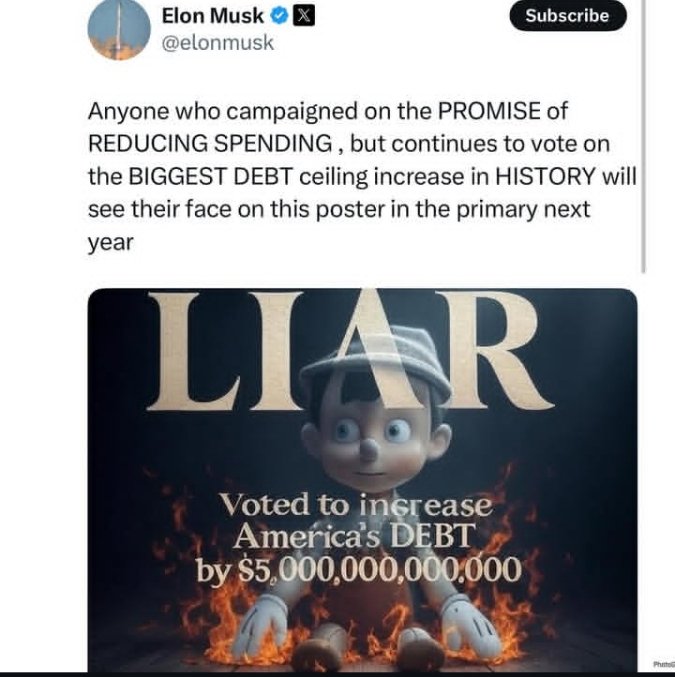Open Elon Musk's profile avatar picture
Image resolution: width=675 pixels, height=677 pixels.
click(119, 31)
